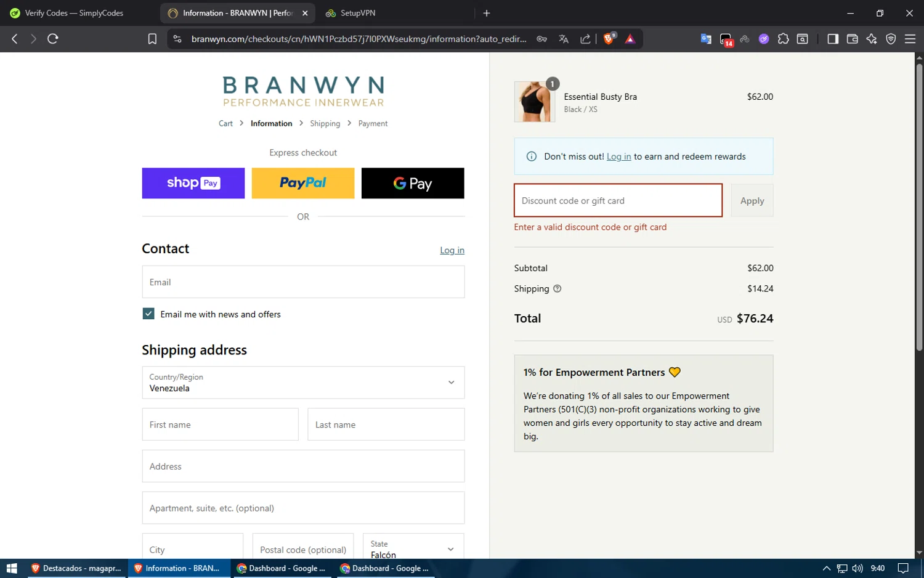Open the browser main menu
Image resolution: width=924 pixels, height=578 pixels.
[x=910, y=39]
